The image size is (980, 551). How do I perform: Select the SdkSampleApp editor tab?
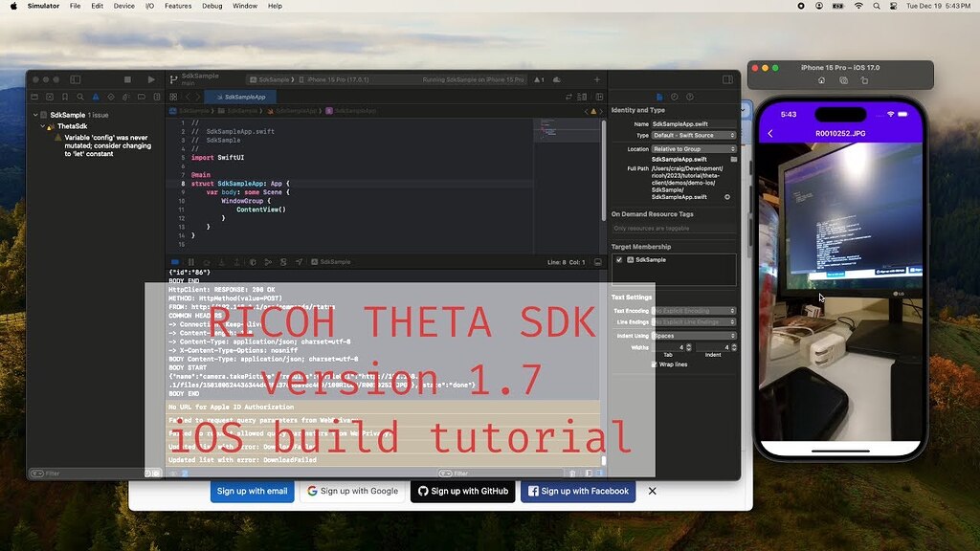click(240, 97)
